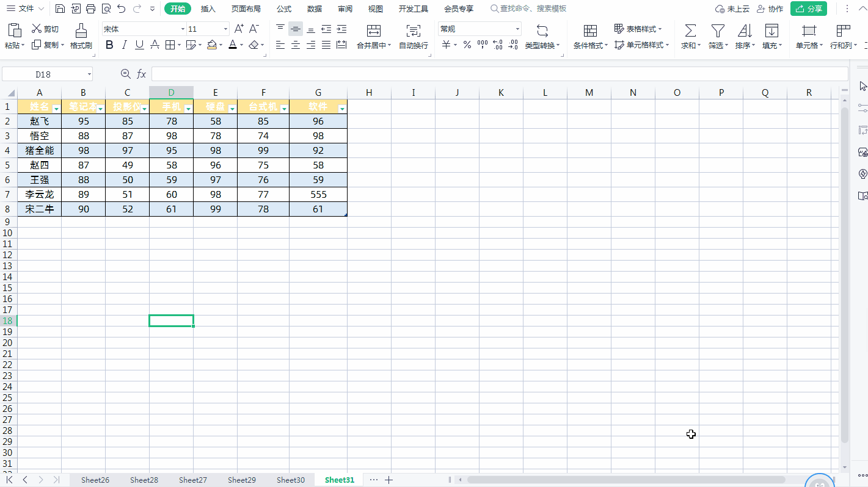Screen dimensions: 868x487
Task: Click the Rows and Columns (行和列) icon
Action: click(843, 31)
